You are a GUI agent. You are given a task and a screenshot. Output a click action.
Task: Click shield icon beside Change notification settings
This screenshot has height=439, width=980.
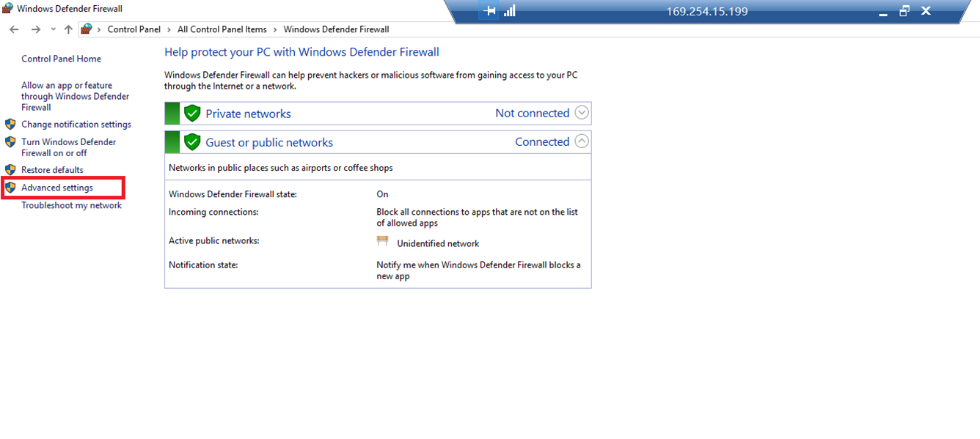click(x=10, y=125)
